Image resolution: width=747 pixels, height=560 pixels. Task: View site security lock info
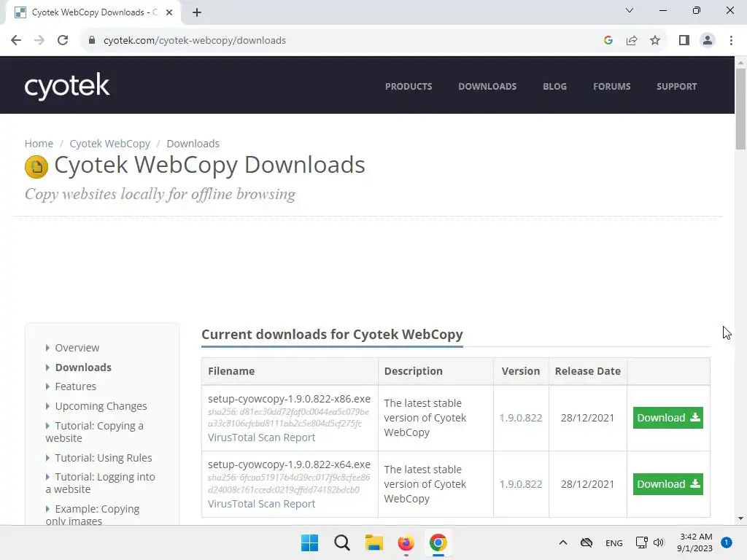[92, 41]
